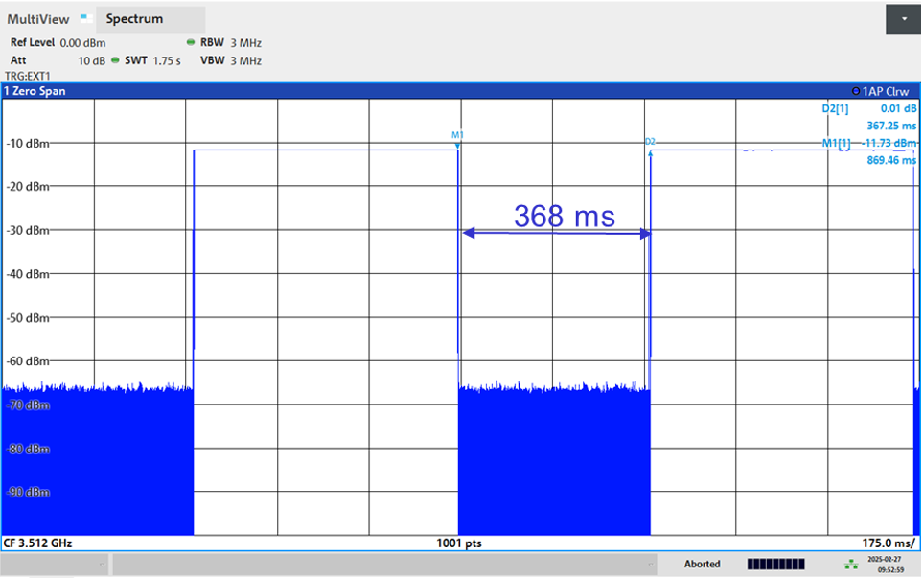
Task: Click the 175.0 ms/ time scale label
Action: pos(889,543)
